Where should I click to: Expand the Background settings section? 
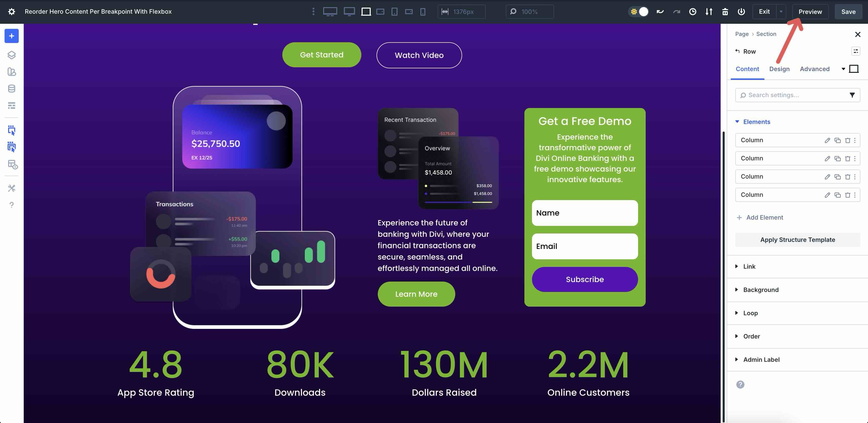pos(760,290)
